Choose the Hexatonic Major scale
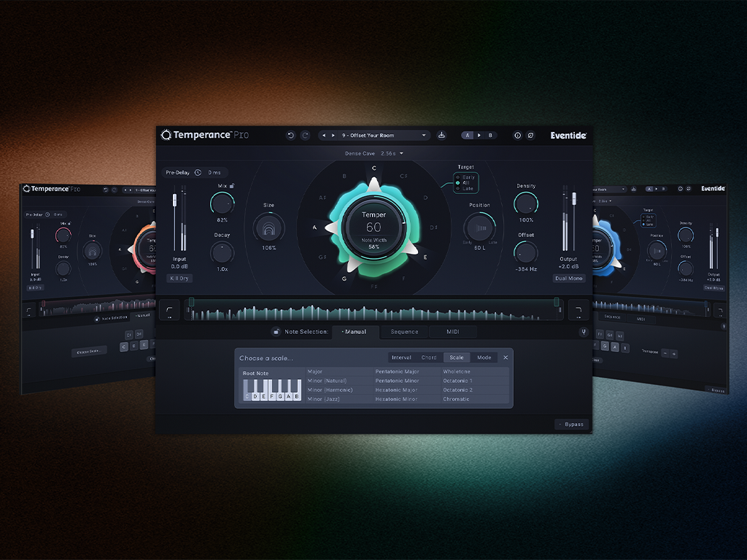Image resolution: width=747 pixels, height=560 pixels. coord(407,390)
